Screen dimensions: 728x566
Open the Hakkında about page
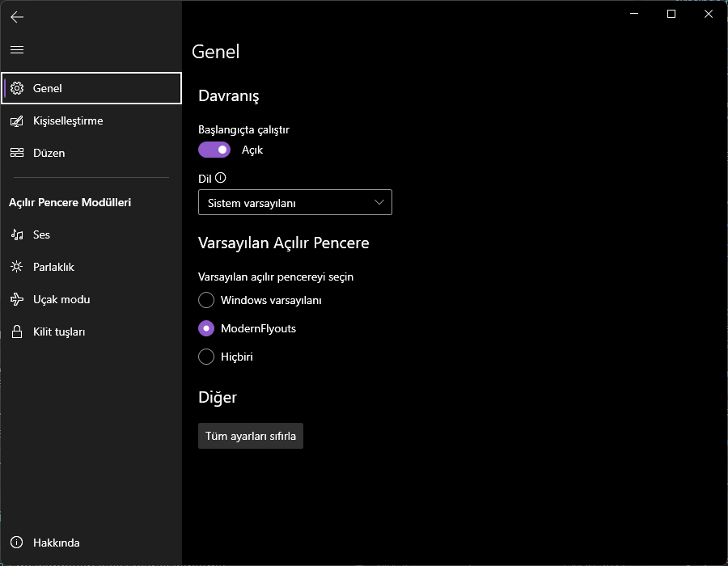pos(57,543)
